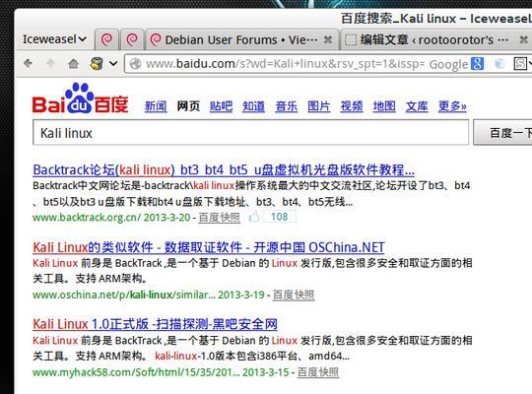532x394 pixels.
Task: Expand the dropdown arrow beside the trash icon
Action: click(113, 63)
